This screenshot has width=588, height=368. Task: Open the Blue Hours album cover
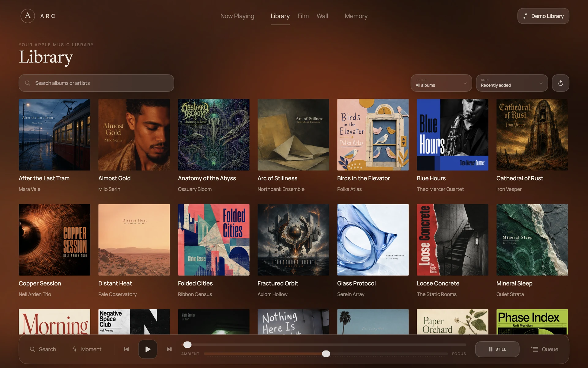tap(452, 135)
